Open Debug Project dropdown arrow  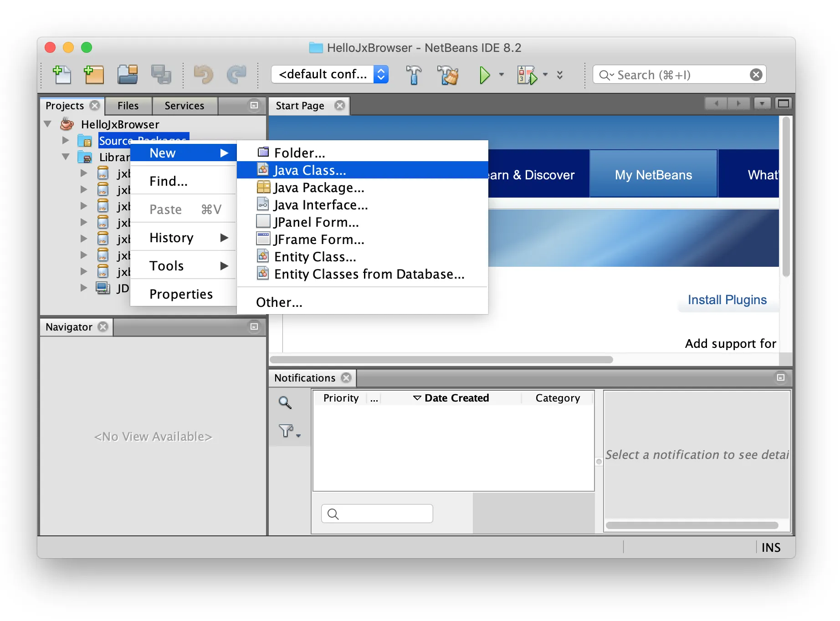point(545,75)
